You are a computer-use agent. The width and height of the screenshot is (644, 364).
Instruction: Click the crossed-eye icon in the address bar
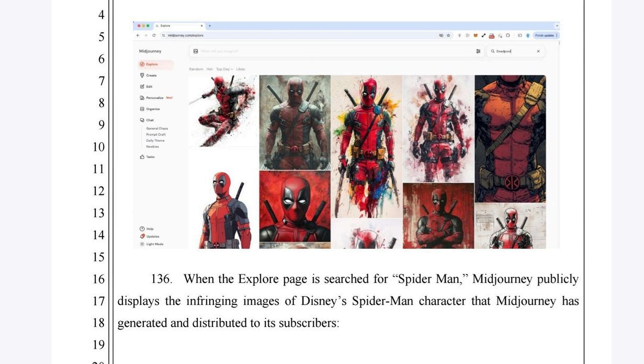(x=441, y=36)
